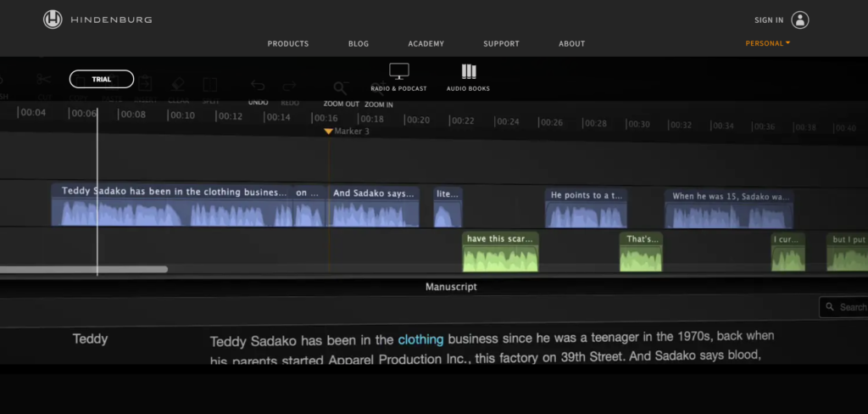Click the 00:20 mark on the time ruler
Image resolution: width=868 pixels, height=414 pixels.
coord(417,120)
